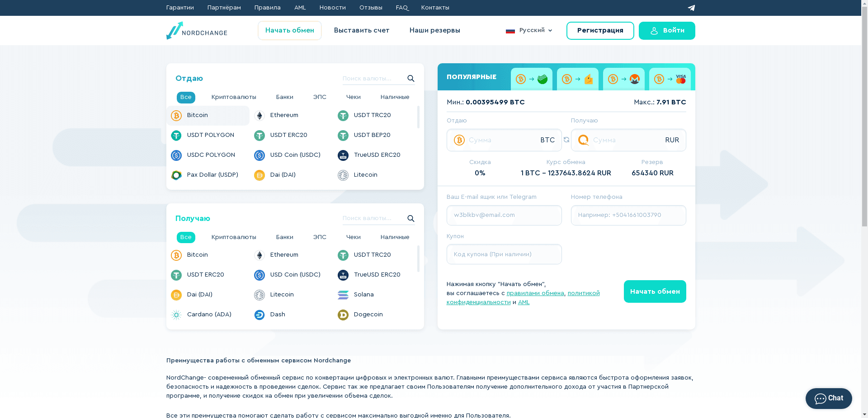Image resolution: width=868 pixels, height=418 pixels.
Task: Click the Ethereum icon in the Отдаю list
Action: 259,116
